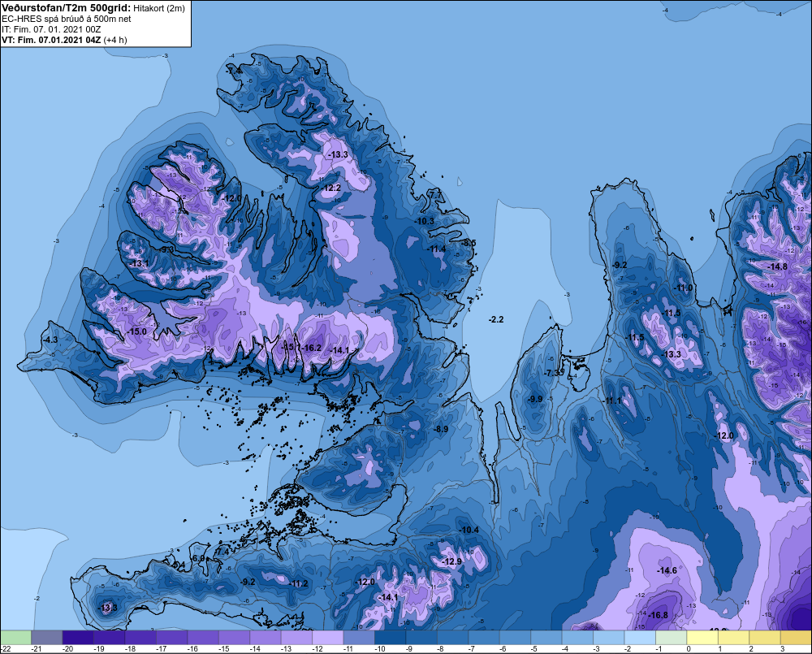Image resolution: width=812 pixels, height=654 pixels.
Task: Click the valid time "VT: Fim. 07.01.2021 04Z"
Action: (51, 40)
